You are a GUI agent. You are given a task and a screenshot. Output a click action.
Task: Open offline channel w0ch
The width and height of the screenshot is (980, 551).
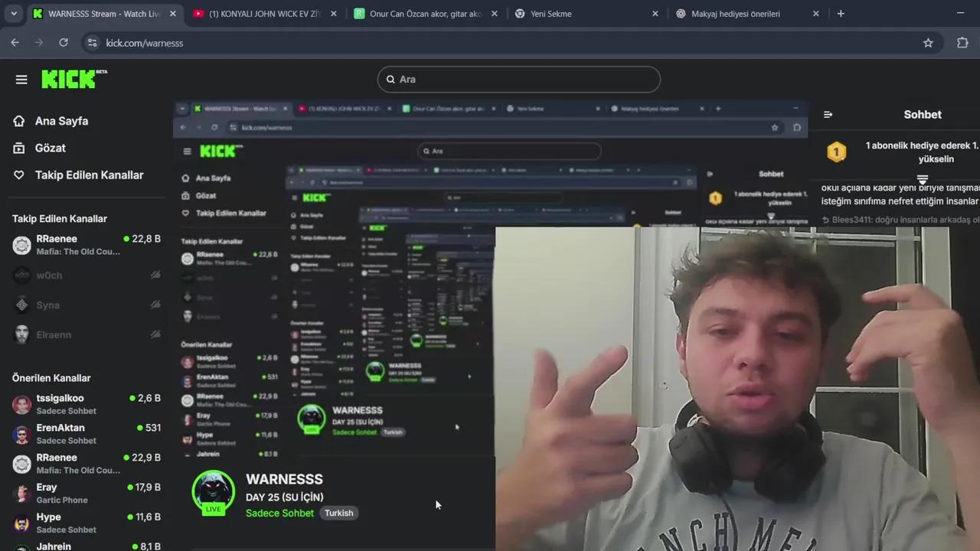[87, 275]
